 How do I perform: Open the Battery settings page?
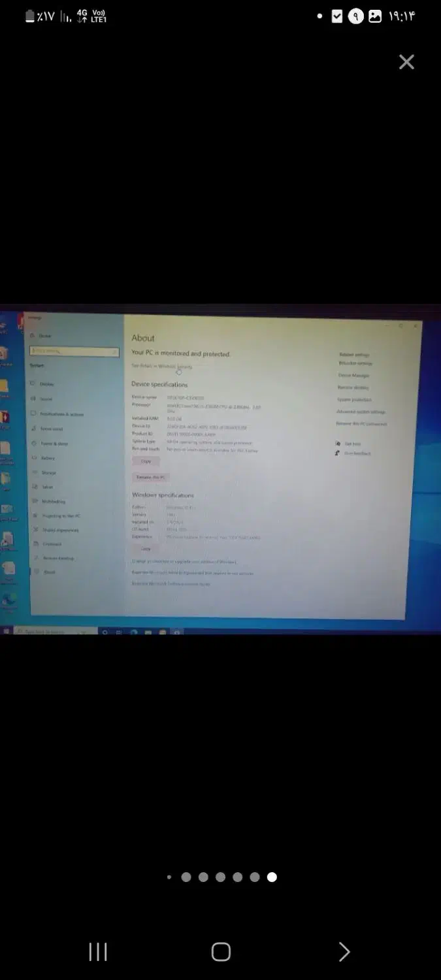tap(44, 458)
